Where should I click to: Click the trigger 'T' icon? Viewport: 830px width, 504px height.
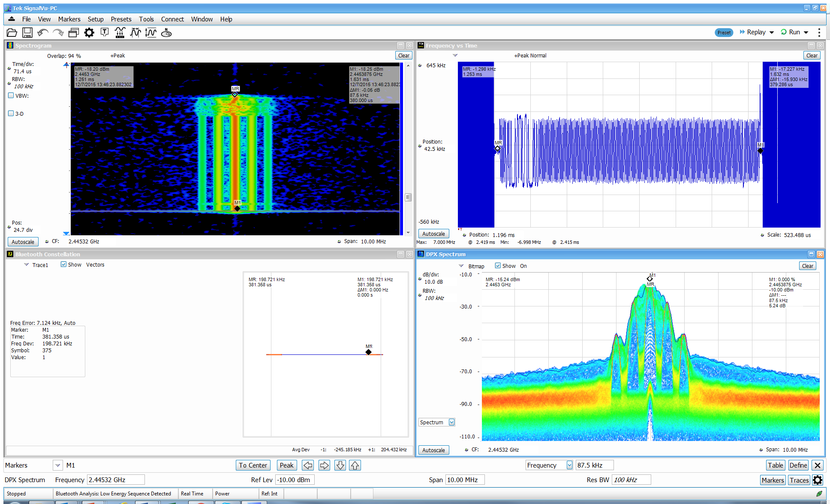104,33
